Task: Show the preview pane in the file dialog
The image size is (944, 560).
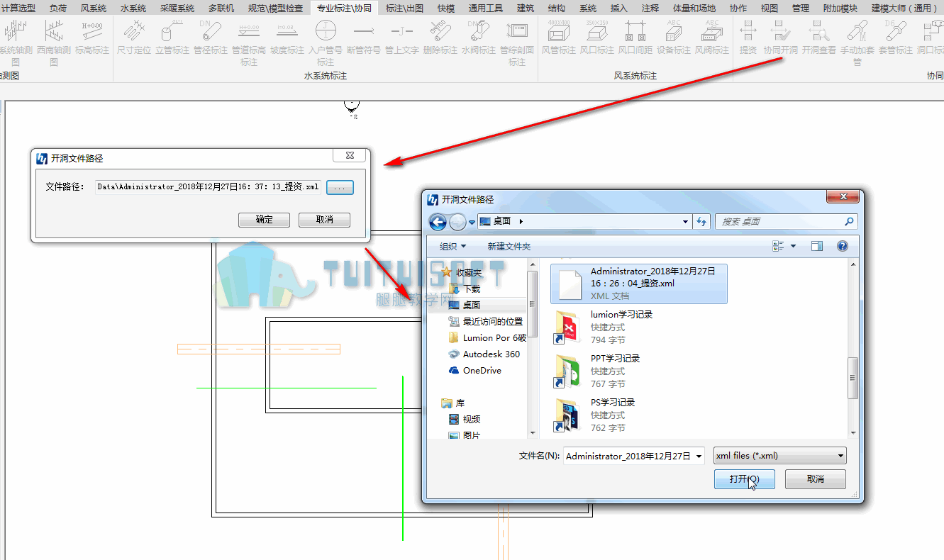Action: (817, 246)
